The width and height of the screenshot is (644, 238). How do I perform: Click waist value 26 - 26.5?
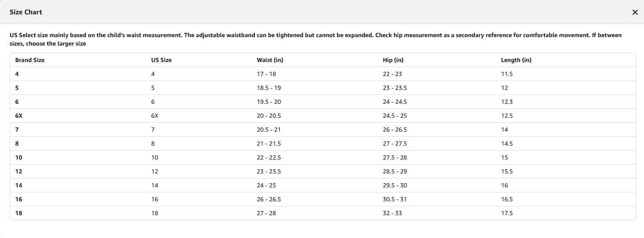click(x=269, y=199)
